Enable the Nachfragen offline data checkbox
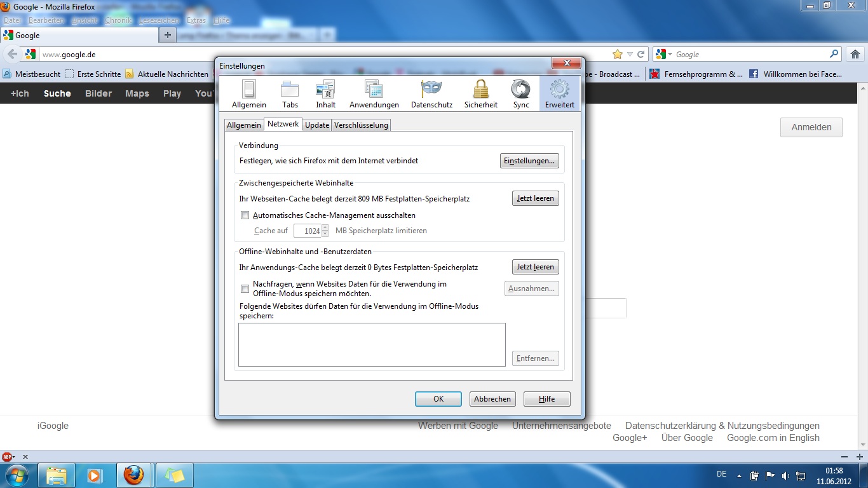The width and height of the screenshot is (868, 488). click(245, 289)
